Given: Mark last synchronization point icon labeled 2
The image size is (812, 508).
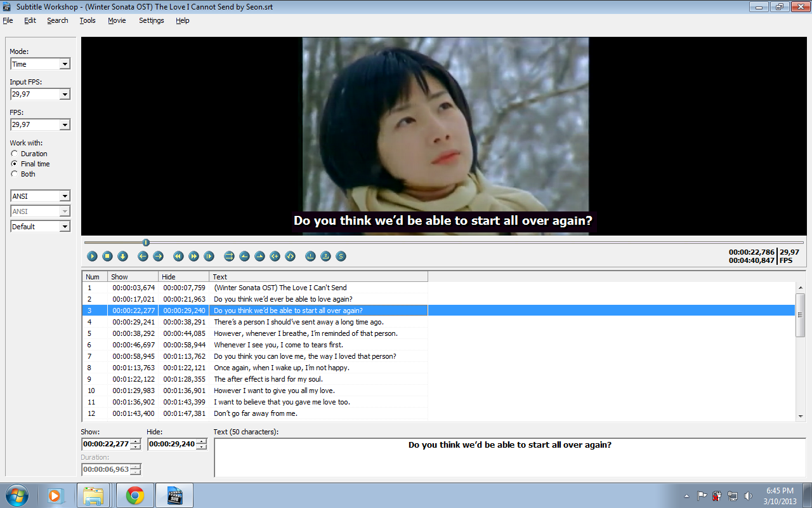Looking at the screenshot, I should point(325,256).
